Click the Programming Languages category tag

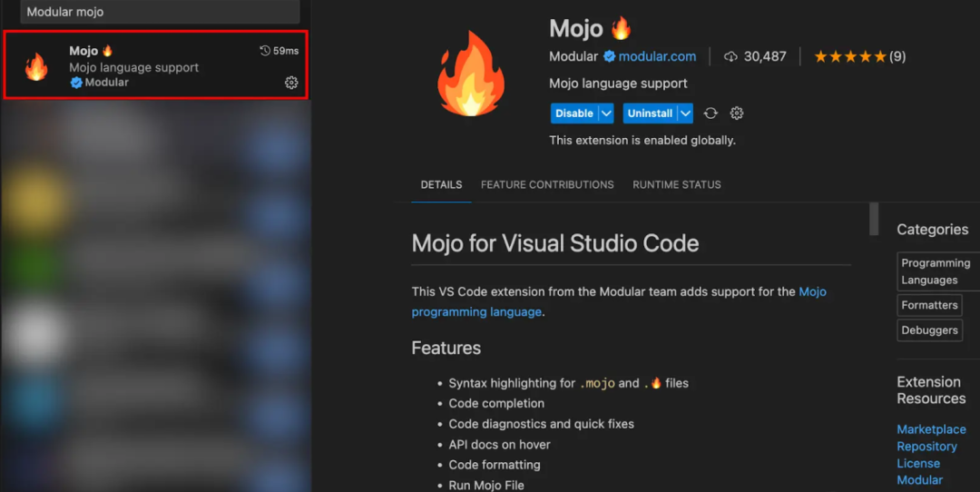(x=936, y=271)
